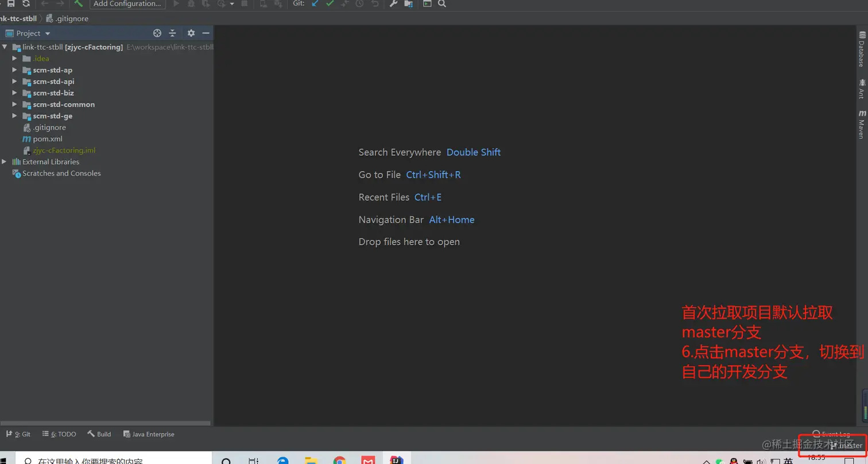The width and height of the screenshot is (868, 464).
Task: Open Project Structure folder icon
Action: (x=408, y=3)
